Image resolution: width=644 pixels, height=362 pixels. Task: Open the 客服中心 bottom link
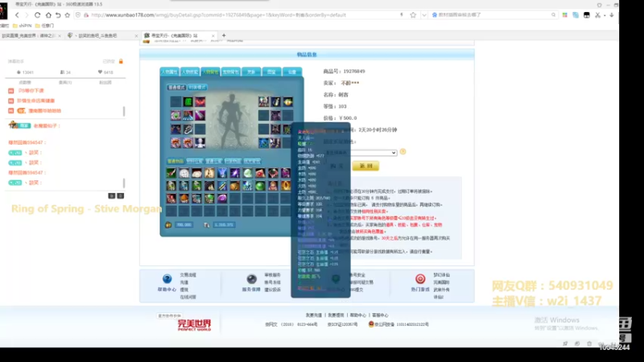(x=380, y=315)
